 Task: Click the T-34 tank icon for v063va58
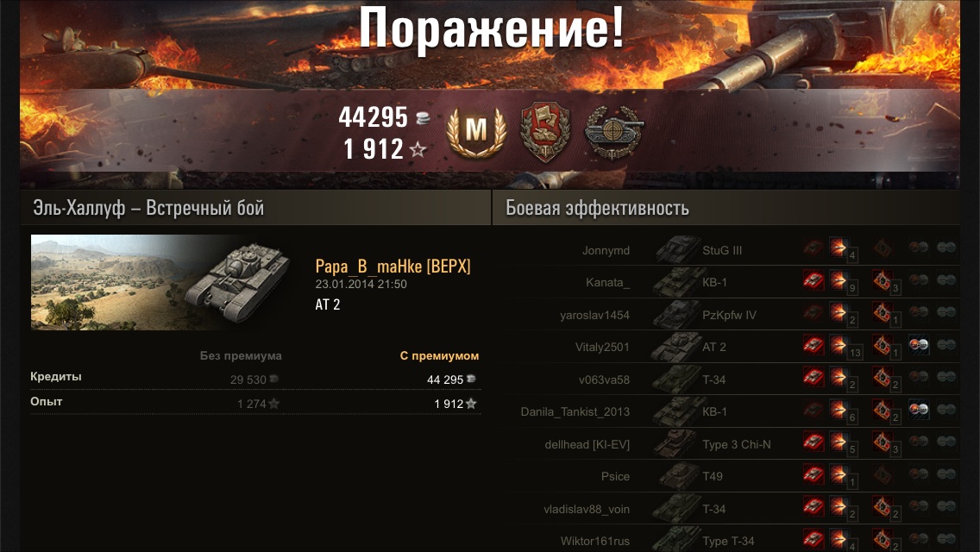click(675, 379)
